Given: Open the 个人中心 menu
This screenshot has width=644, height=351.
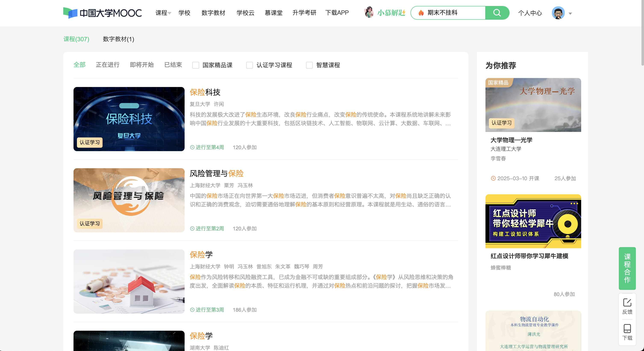Looking at the screenshot, I should (x=530, y=13).
